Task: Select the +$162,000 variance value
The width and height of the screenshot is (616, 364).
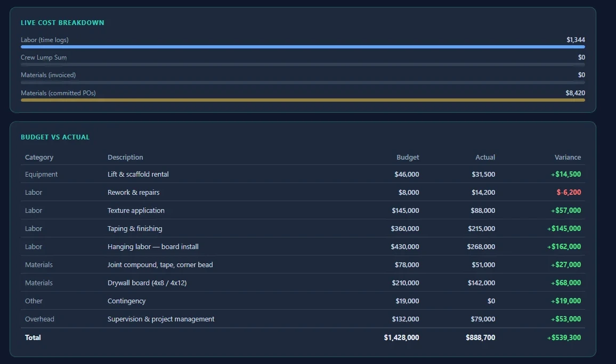Action: 564,247
